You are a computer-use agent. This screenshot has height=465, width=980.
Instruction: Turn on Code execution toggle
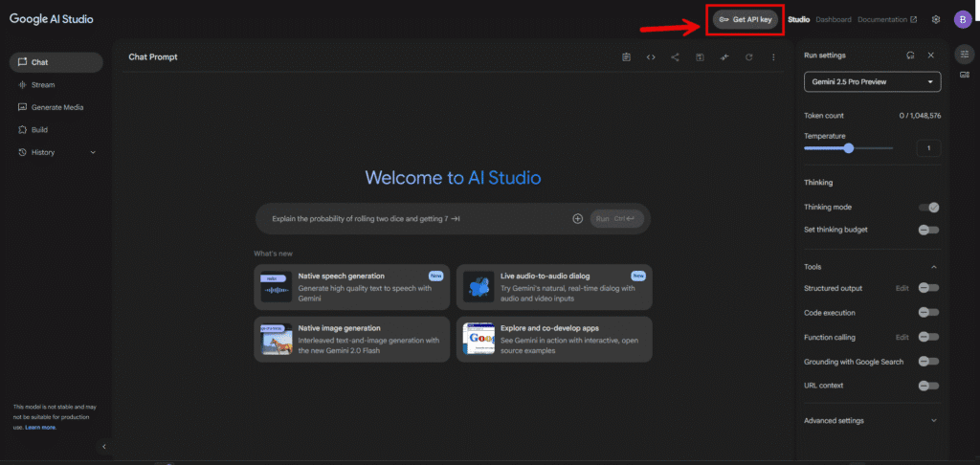(928, 312)
